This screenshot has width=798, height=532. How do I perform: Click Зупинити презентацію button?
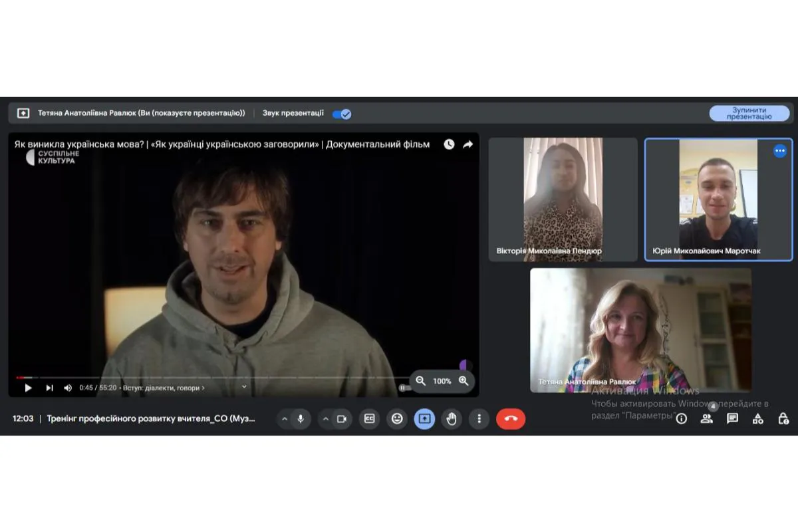pyautogui.click(x=749, y=113)
